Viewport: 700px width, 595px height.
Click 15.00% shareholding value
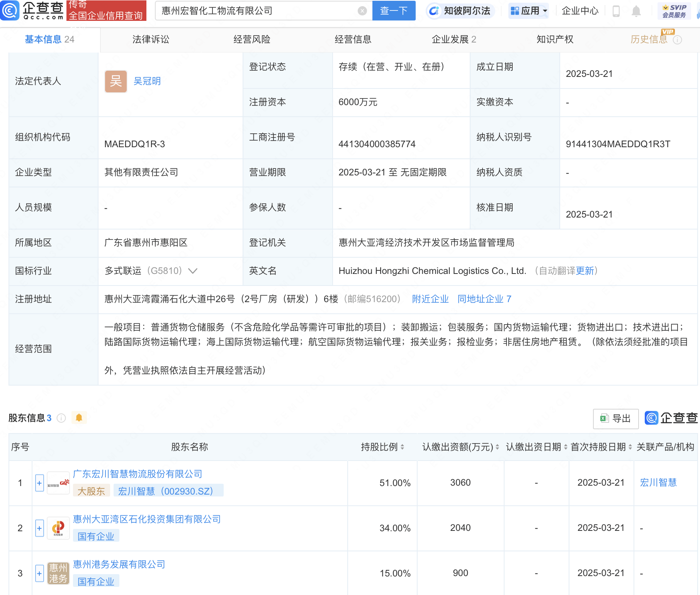coord(395,573)
